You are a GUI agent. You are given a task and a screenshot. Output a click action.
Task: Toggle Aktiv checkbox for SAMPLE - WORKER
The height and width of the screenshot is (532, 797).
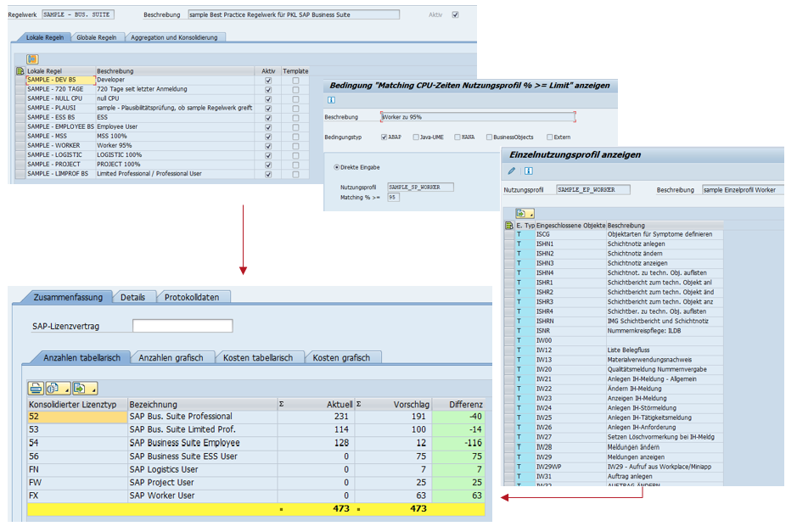tap(268, 146)
